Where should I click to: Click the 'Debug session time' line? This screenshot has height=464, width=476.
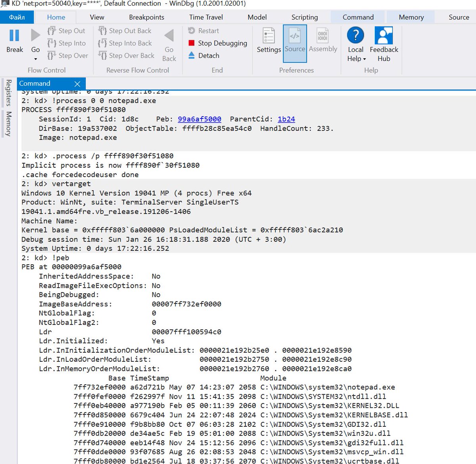coord(154,239)
